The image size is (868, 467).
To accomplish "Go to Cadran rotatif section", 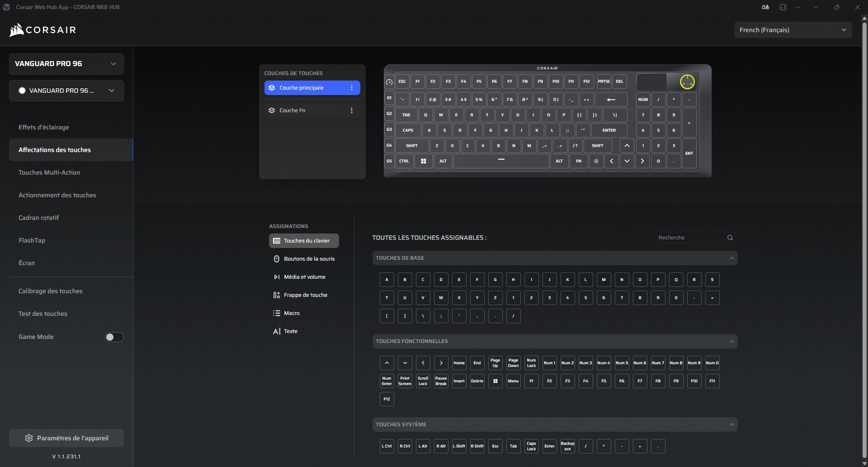I will [39, 218].
